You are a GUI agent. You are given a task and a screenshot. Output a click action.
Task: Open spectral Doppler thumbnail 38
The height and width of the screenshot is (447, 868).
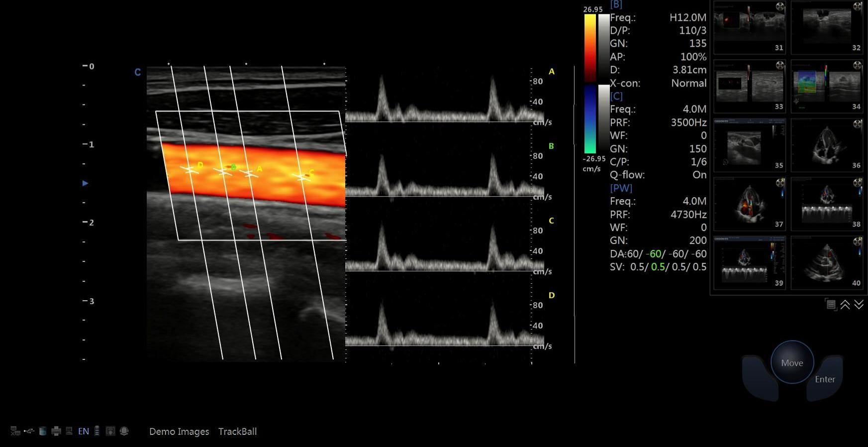pyautogui.click(x=827, y=204)
